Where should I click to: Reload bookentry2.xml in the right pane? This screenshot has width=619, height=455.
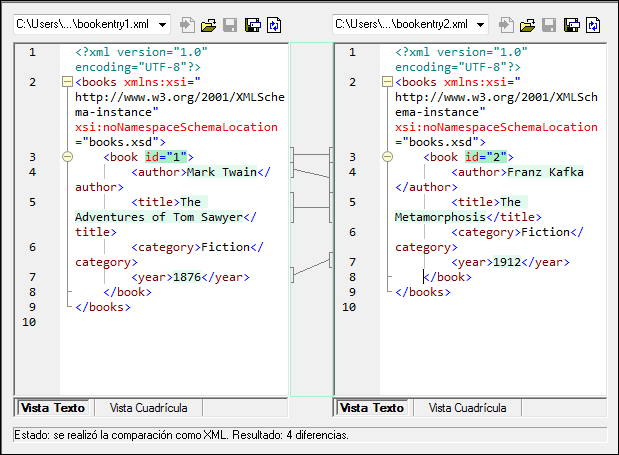tap(593, 23)
